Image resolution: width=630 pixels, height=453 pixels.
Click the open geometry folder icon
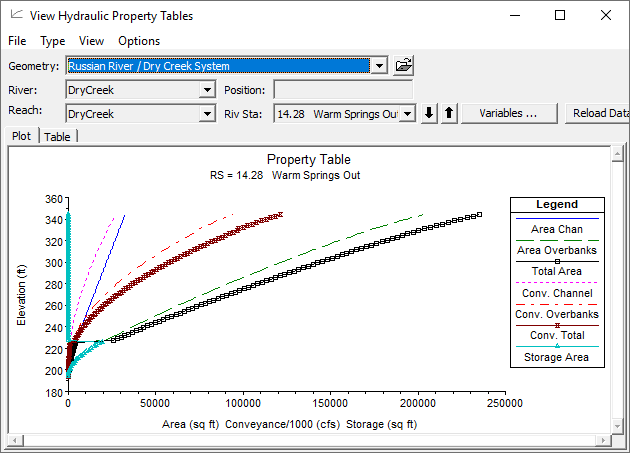pyautogui.click(x=403, y=66)
